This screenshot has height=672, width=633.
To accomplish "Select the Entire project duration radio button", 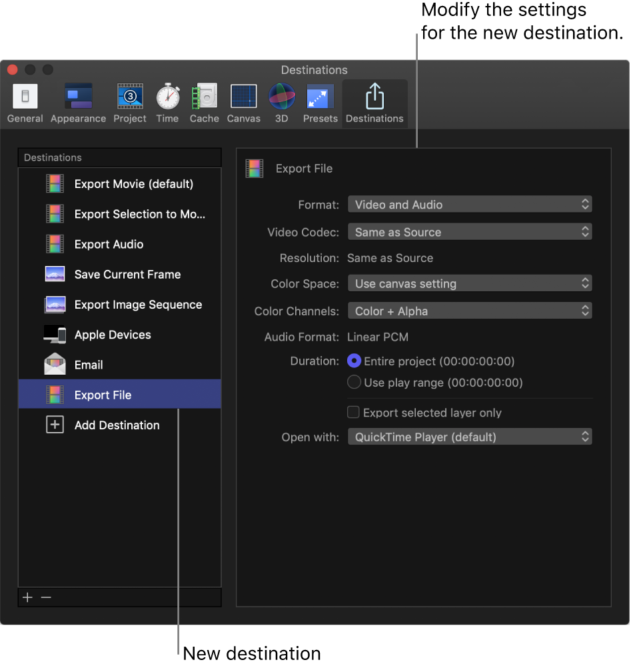I will tap(354, 361).
